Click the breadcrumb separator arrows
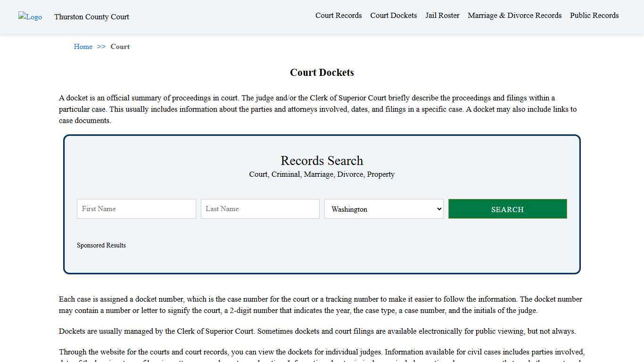Image resolution: width=644 pixels, height=362 pixels. [x=100, y=47]
